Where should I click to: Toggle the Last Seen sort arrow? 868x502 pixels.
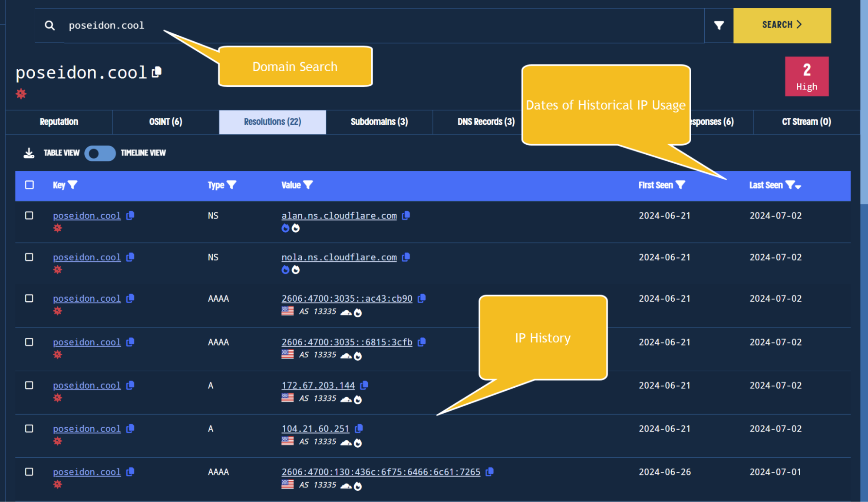(798, 186)
